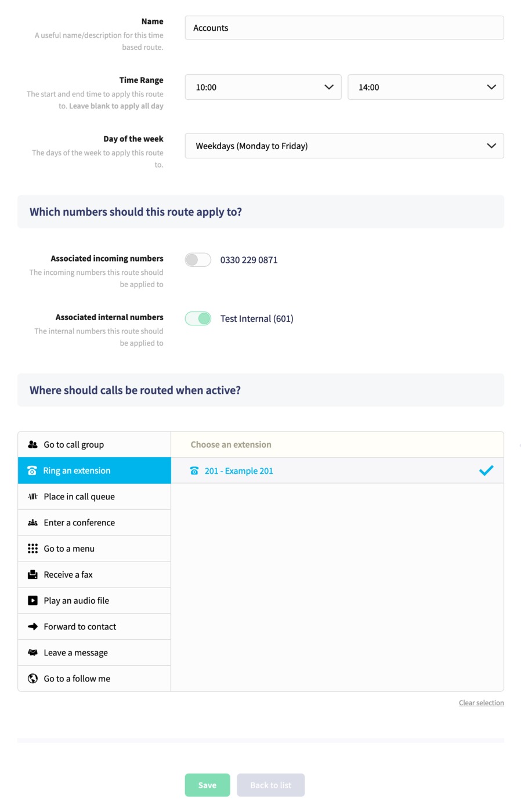Screen dimensions: 521x812
Task: Enable the 0330 229 0871 number toggle
Action: tap(198, 260)
